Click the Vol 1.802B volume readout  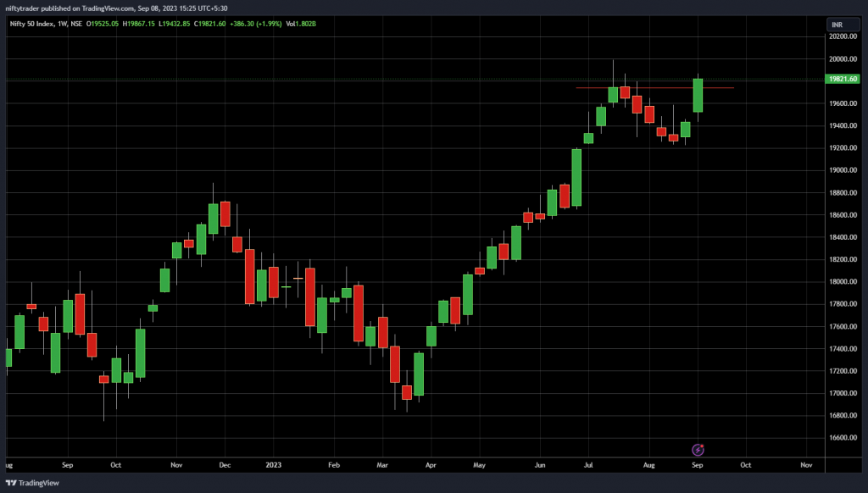click(301, 24)
